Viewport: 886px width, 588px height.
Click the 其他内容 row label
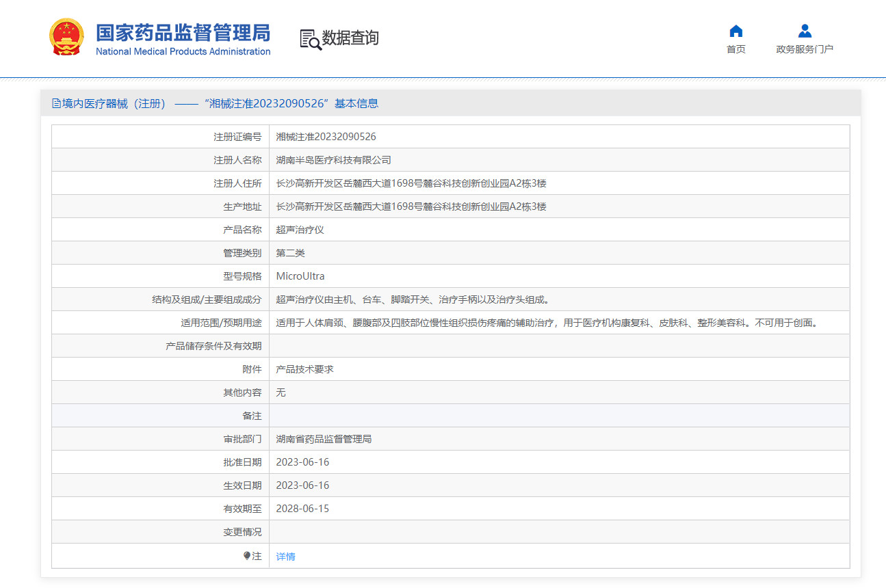242,392
